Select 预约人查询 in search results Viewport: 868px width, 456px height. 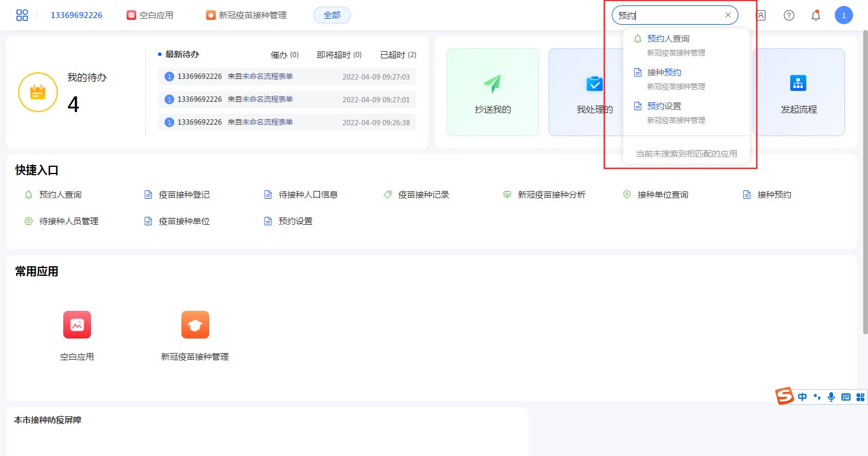(x=668, y=39)
